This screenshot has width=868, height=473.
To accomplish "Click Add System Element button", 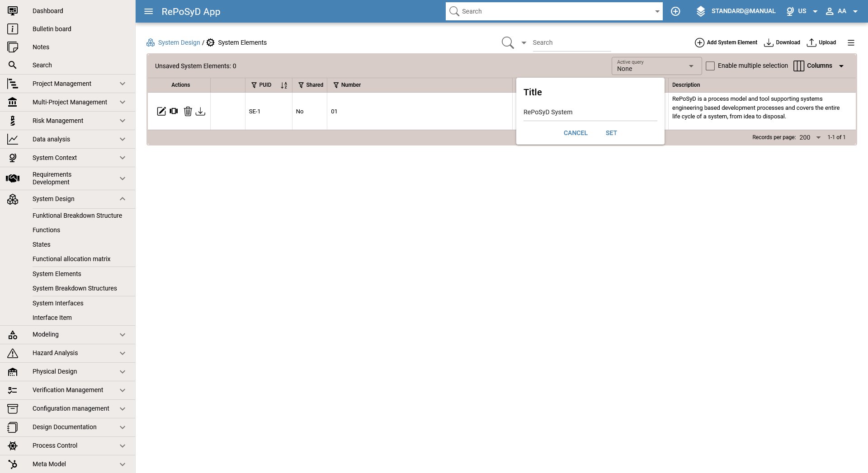I will [x=726, y=42].
